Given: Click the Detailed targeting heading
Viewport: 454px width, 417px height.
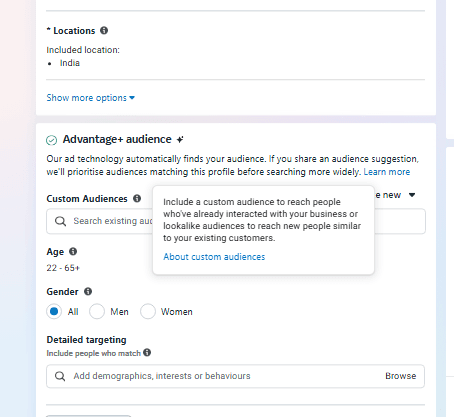Looking at the screenshot, I should pos(86,340).
